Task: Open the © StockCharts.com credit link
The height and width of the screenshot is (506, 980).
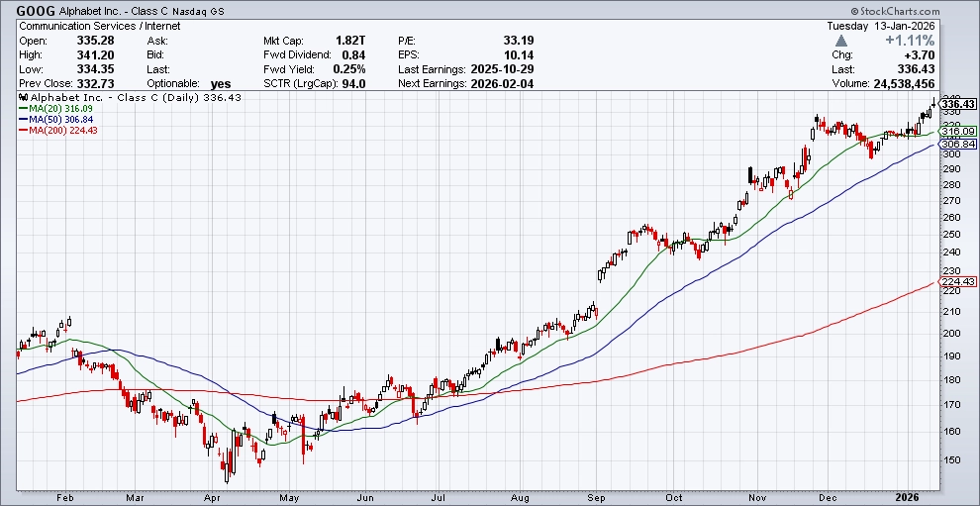Action: [895, 11]
